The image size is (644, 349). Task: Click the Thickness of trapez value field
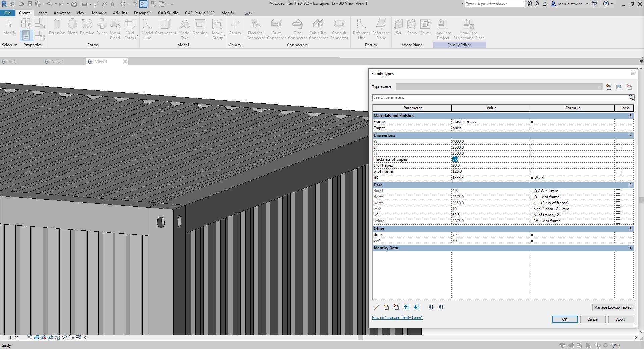491,160
